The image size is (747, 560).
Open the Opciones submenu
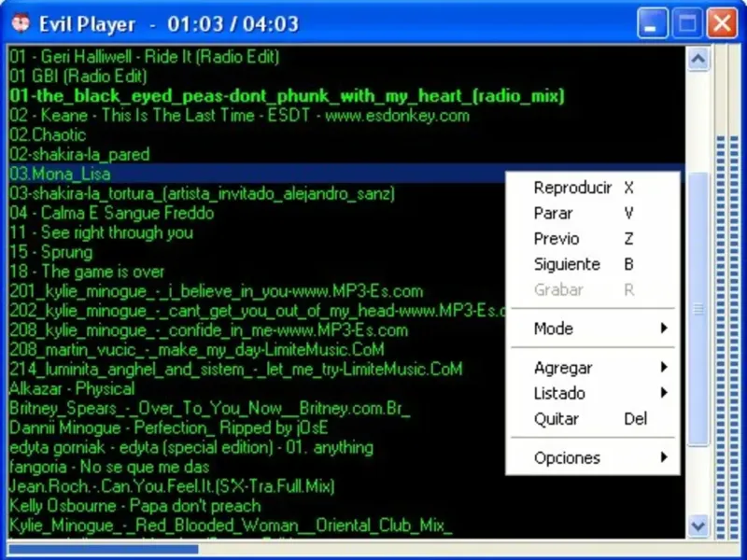593,458
